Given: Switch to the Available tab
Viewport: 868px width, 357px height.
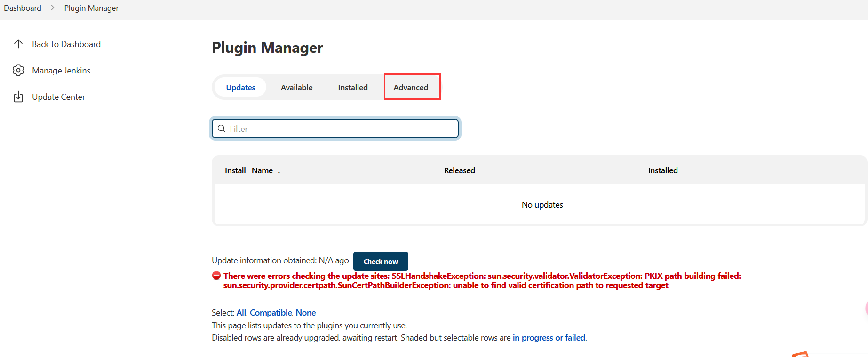Looking at the screenshot, I should tap(296, 87).
